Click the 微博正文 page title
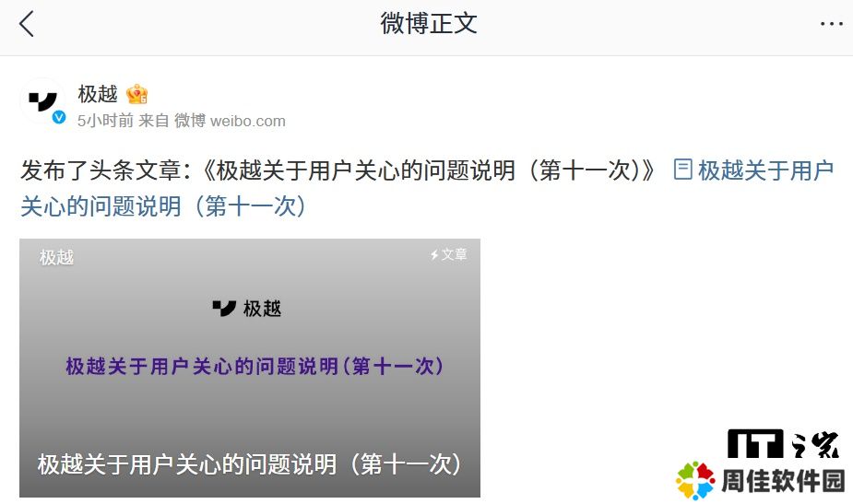 tap(429, 24)
